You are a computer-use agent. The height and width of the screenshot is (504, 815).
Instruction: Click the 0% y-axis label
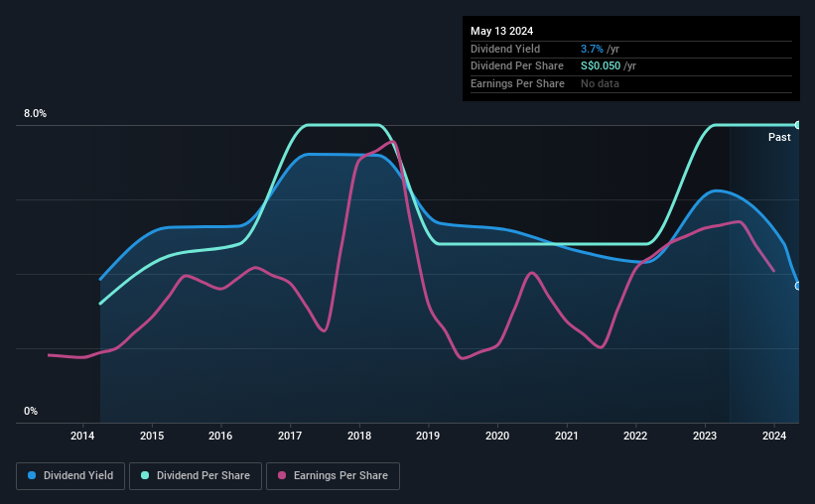click(31, 411)
